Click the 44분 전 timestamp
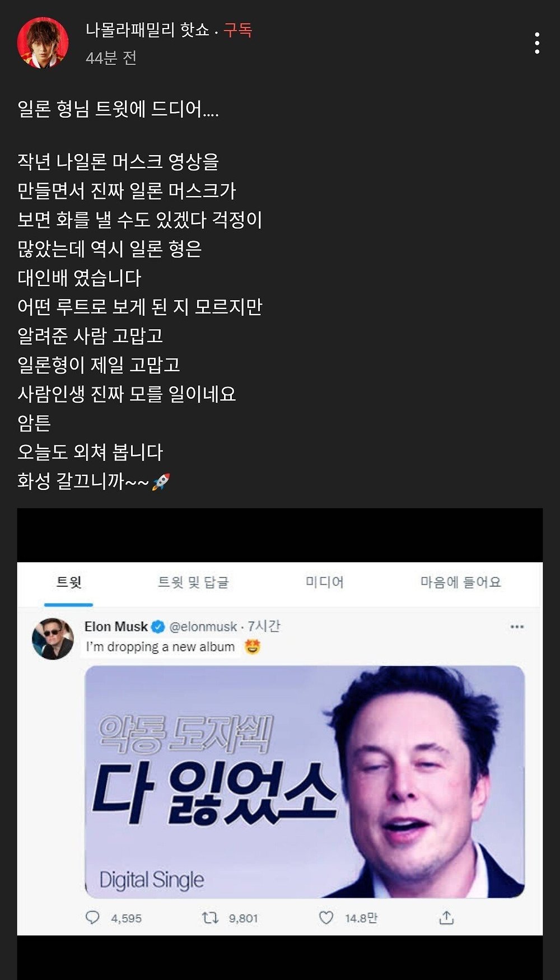The width and height of the screenshot is (560, 980). (111, 58)
